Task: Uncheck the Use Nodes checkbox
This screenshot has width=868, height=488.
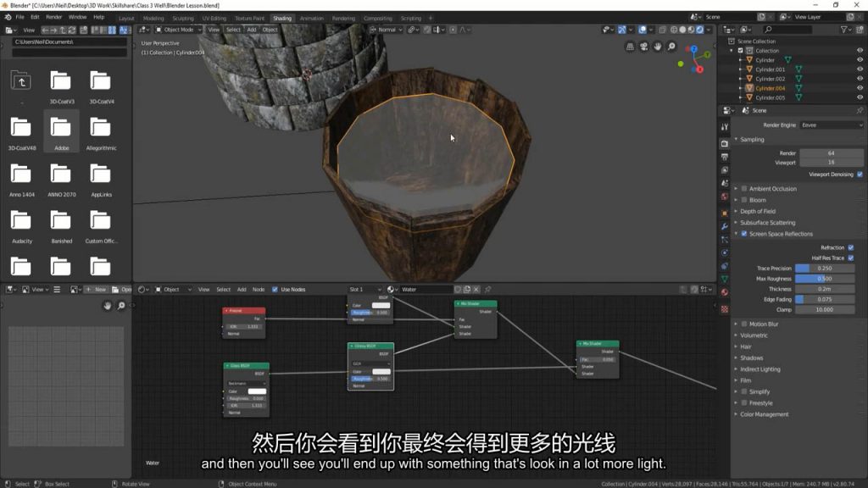Action: tap(275, 290)
